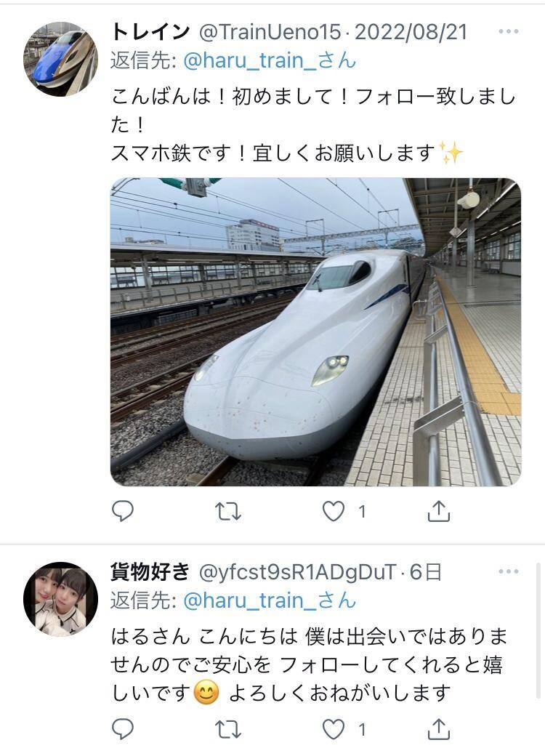Share the トレイン shinkansen tweet
Screen dimensions: 545x756
[438, 511]
